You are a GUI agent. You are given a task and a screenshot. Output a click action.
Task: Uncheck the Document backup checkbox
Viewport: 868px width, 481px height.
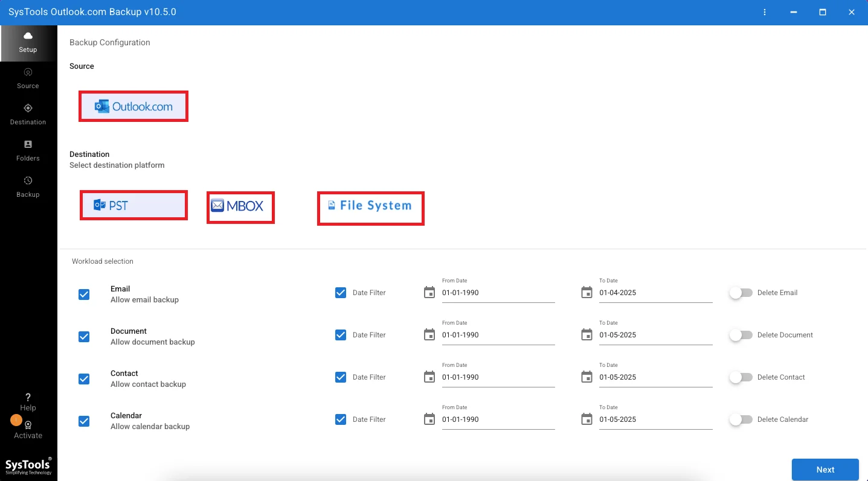pos(84,337)
